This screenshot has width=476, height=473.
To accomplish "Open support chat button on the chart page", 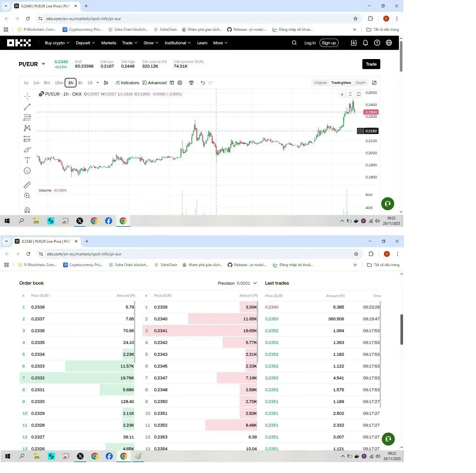I will click(388, 204).
